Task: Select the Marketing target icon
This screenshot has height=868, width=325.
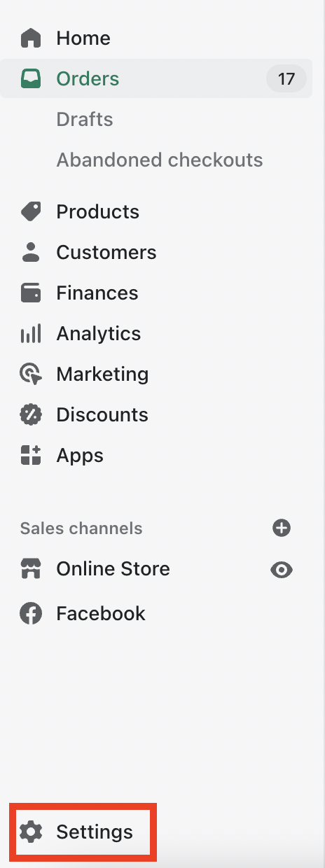Action: 31,374
